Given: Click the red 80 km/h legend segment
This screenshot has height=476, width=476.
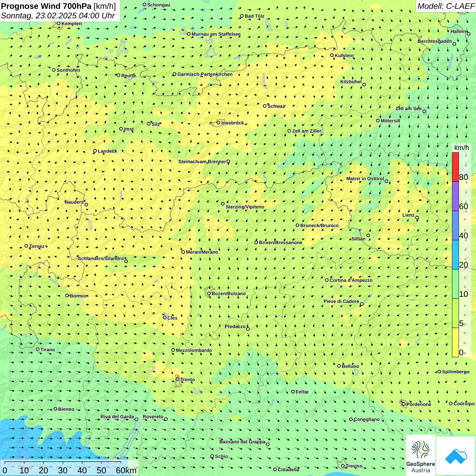Looking at the screenshot, I should point(455,167).
